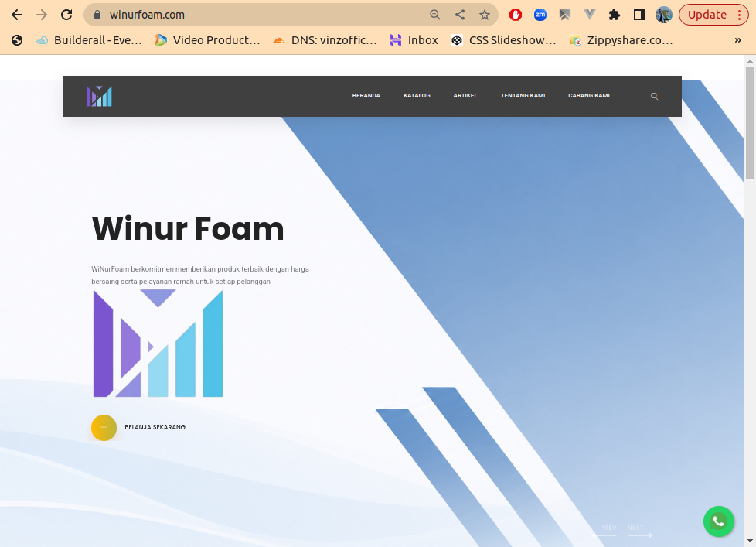This screenshot has height=547, width=756.
Task: Click the scrollbar down arrow
Action: point(750,542)
